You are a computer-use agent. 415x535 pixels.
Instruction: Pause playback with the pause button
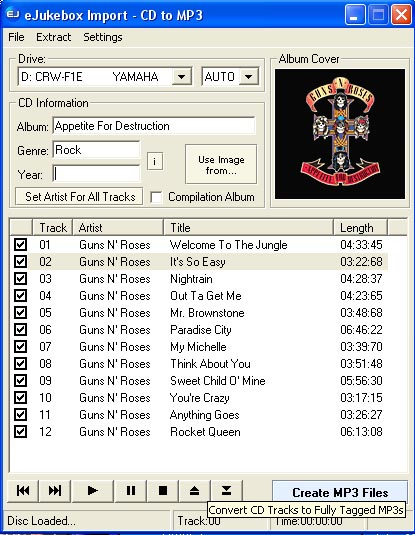point(131,491)
